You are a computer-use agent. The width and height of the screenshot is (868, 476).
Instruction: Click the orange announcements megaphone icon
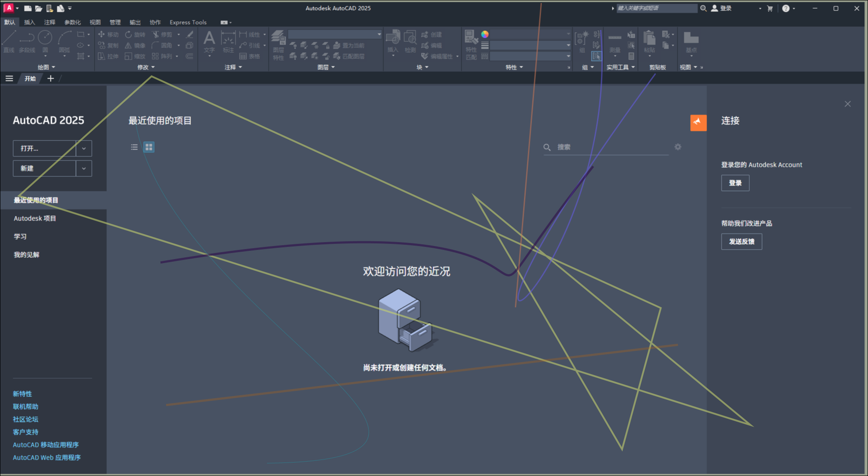click(x=698, y=123)
